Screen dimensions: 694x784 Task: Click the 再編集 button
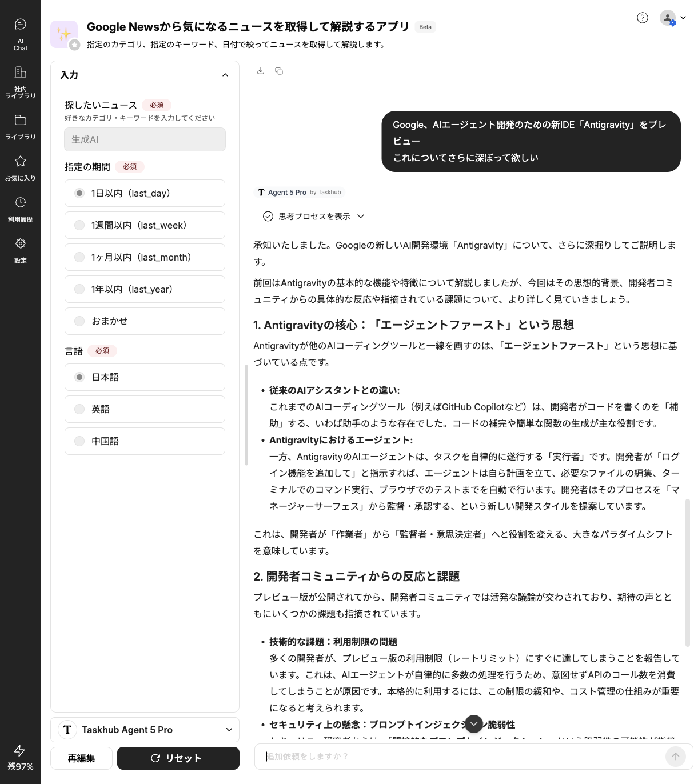tap(82, 758)
